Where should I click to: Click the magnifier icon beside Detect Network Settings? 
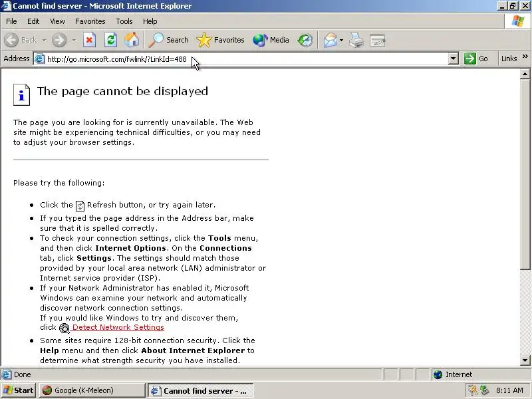64,328
